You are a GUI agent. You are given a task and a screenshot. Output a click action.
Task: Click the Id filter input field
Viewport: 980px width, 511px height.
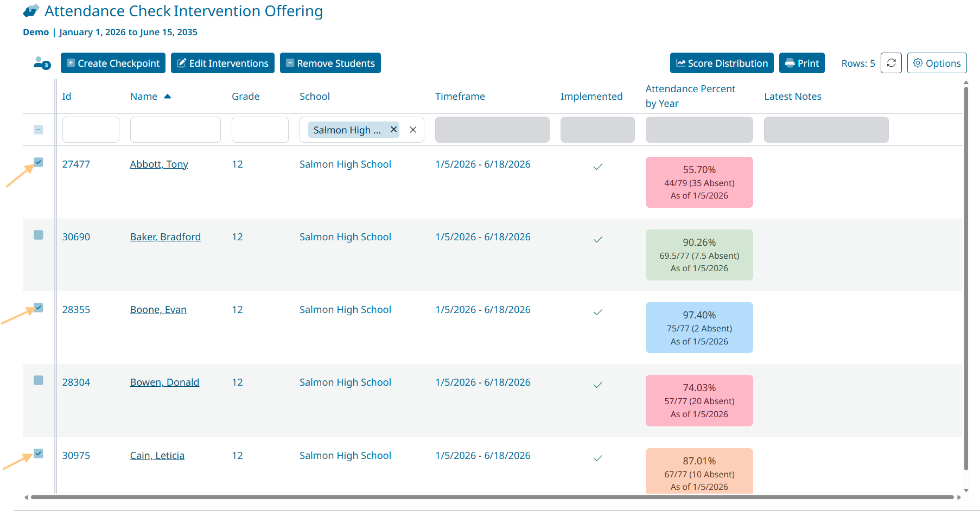91,130
